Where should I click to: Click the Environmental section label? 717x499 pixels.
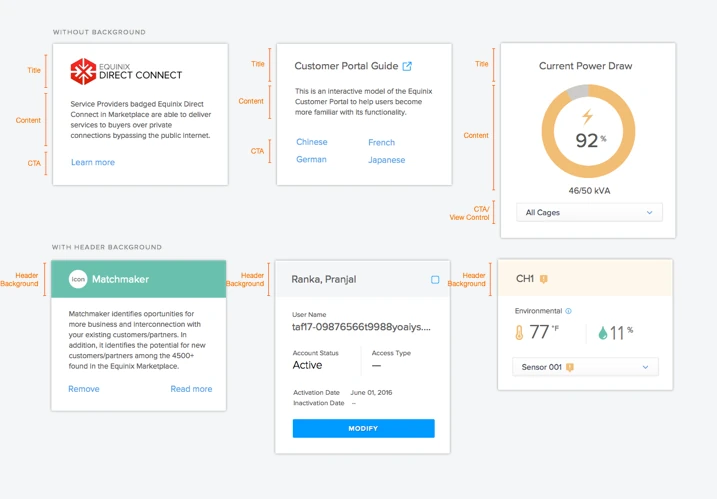click(x=538, y=311)
